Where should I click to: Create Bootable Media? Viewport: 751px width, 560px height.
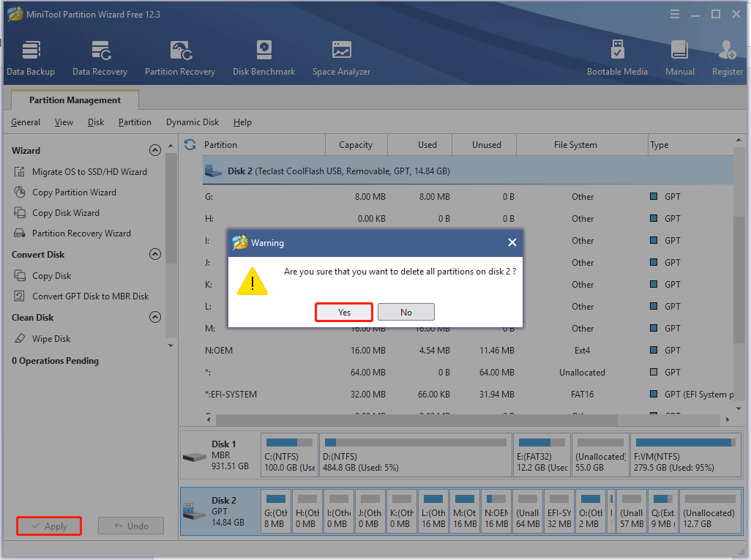tap(617, 58)
